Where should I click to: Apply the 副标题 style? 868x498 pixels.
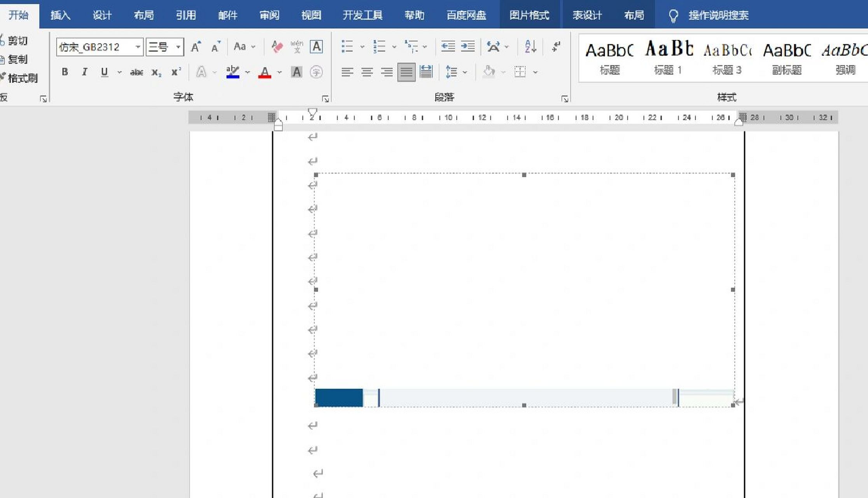click(786, 58)
